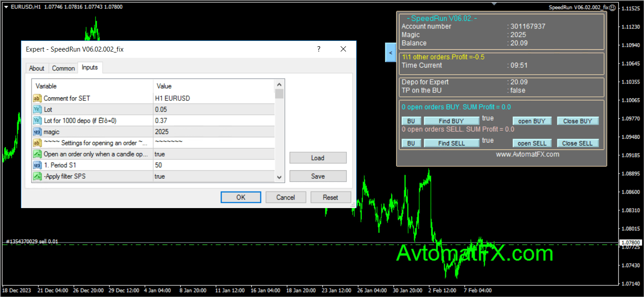
Task: Switch to the About tab
Action: 36,68
